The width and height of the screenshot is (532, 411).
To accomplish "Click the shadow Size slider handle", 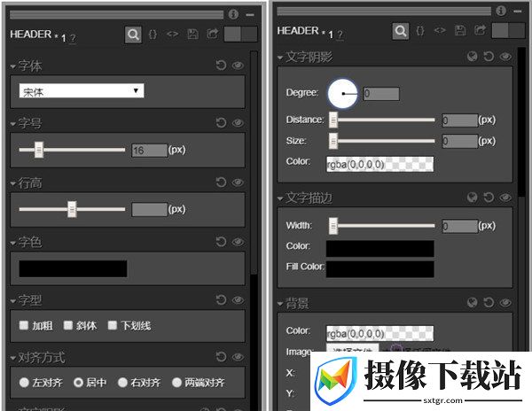I will point(333,141).
